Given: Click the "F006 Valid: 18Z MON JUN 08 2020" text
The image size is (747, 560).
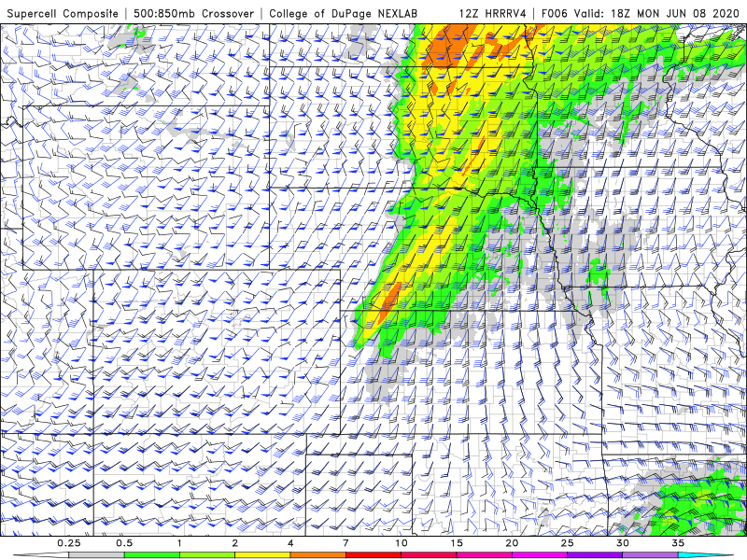Looking at the screenshot, I should click(641, 13).
